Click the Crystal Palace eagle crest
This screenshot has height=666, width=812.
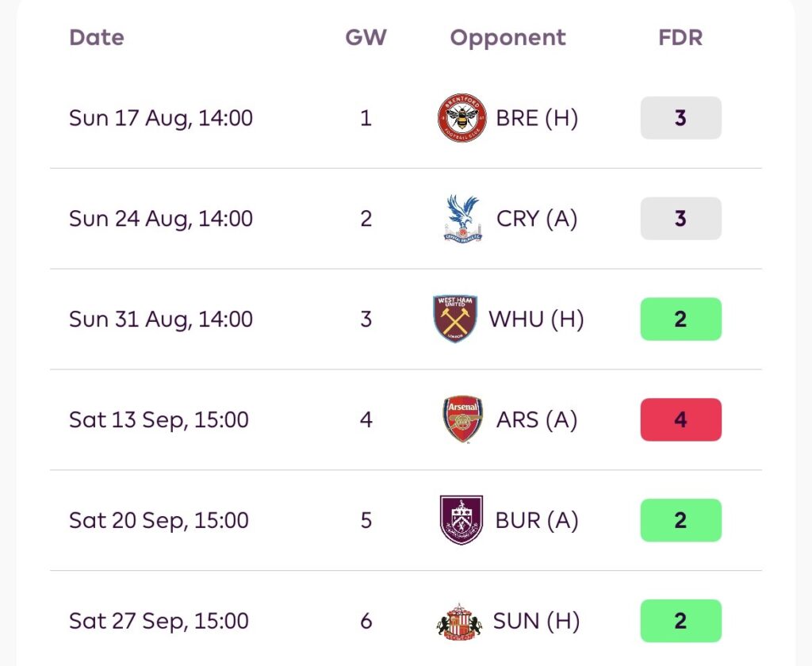[x=462, y=219]
